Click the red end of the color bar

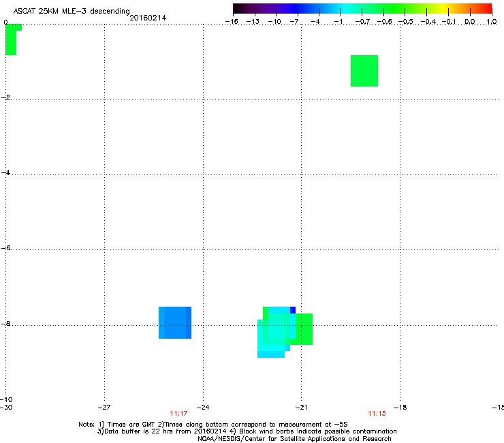488,9
